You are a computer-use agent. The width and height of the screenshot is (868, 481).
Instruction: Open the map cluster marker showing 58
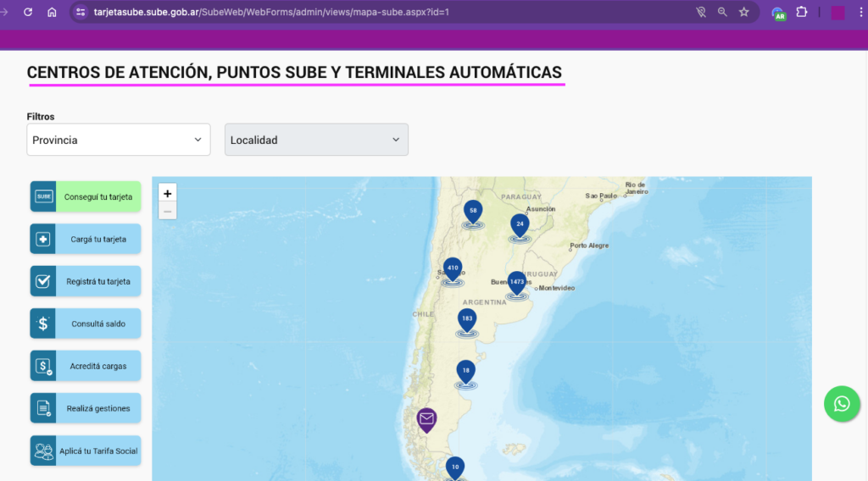[473, 213]
